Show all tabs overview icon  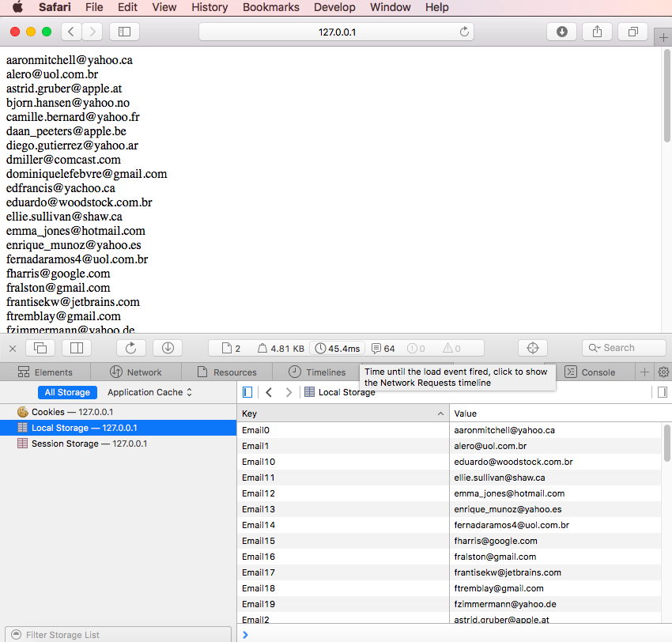pos(632,32)
